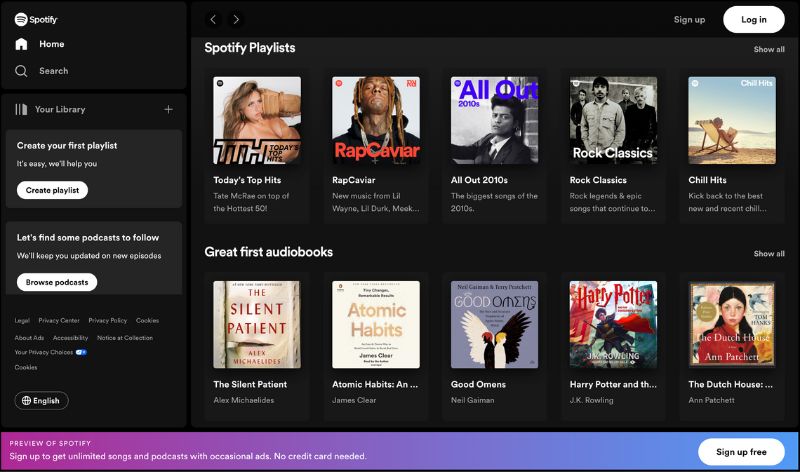Open the Legal footer link
The height and width of the screenshot is (472, 800).
[22, 320]
